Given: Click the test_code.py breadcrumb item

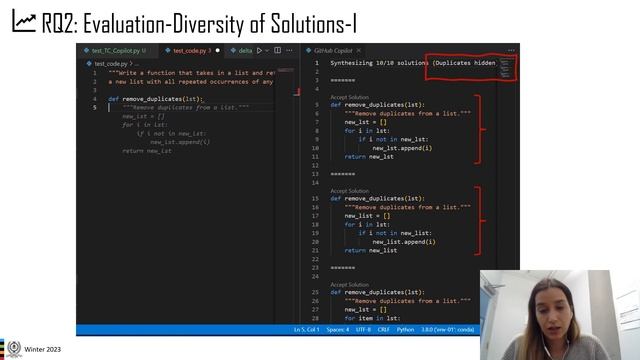Looking at the screenshot, I should (111, 64).
